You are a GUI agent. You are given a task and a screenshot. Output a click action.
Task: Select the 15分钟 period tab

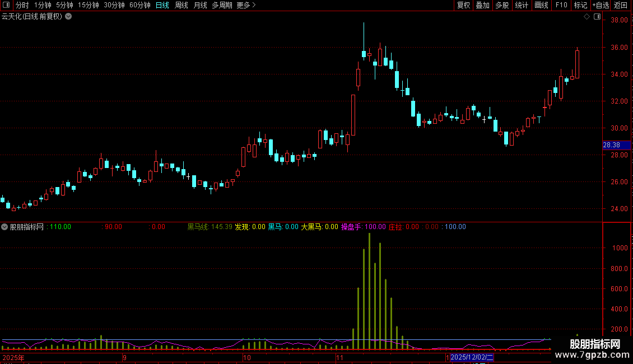click(88, 5)
